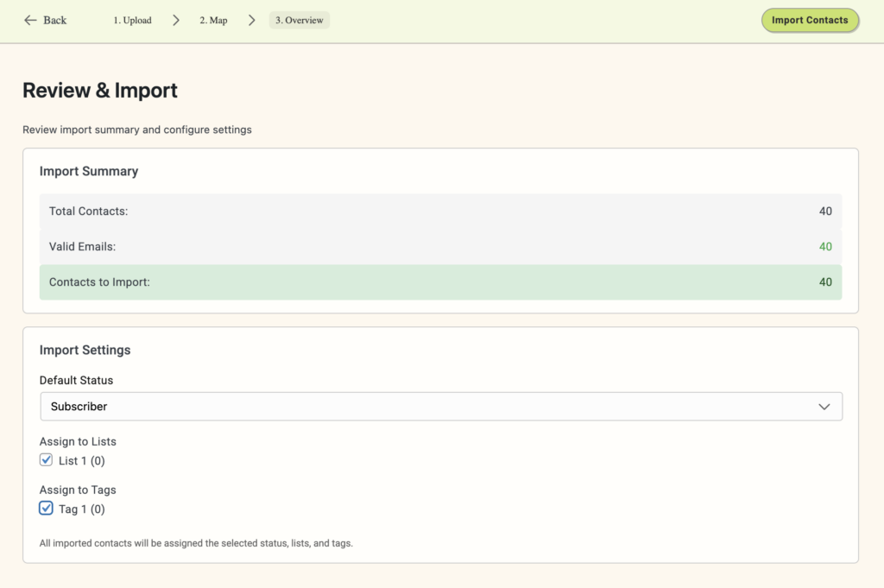Select Subscriber in the status combo box
Screen dimensions: 884x588
click(441, 406)
